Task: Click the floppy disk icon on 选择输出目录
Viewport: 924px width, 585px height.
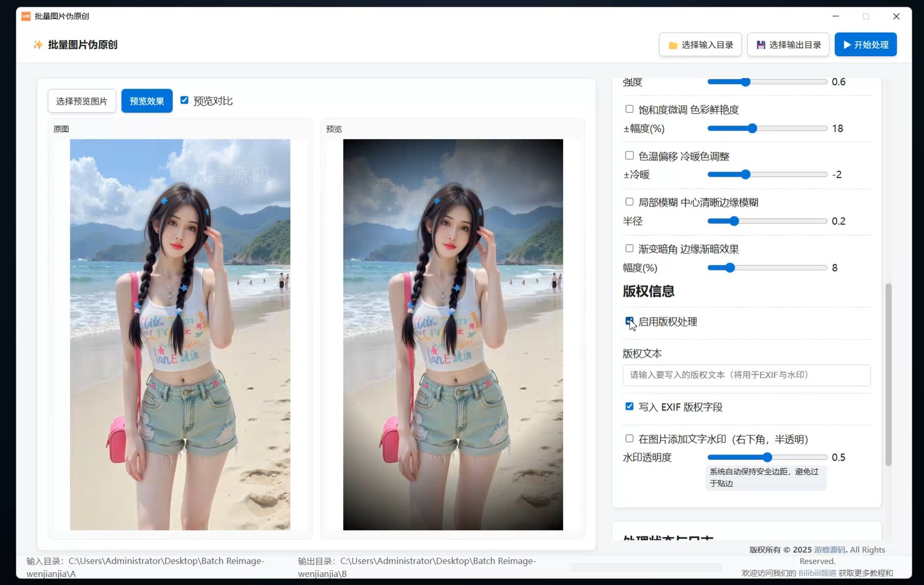Action: click(761, 45)
